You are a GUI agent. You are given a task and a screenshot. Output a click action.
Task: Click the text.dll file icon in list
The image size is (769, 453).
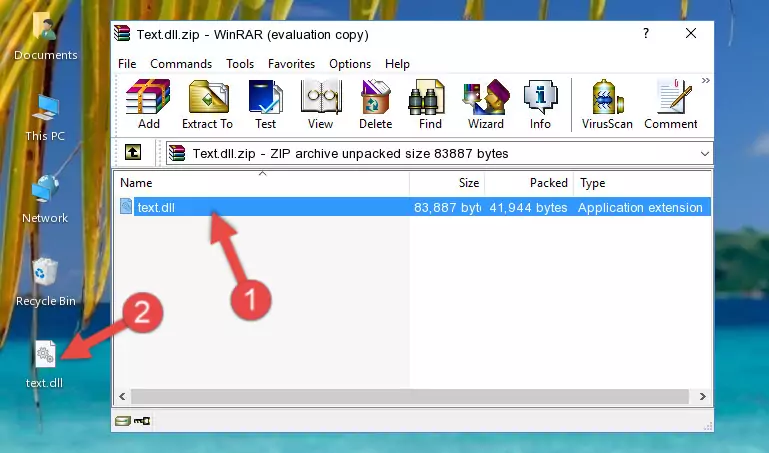(126, 206)
